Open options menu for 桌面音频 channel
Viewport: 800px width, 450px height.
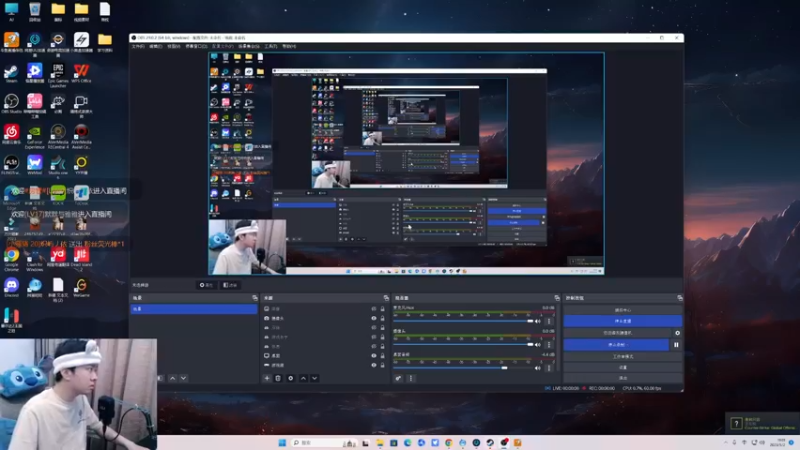click(549, 368)
